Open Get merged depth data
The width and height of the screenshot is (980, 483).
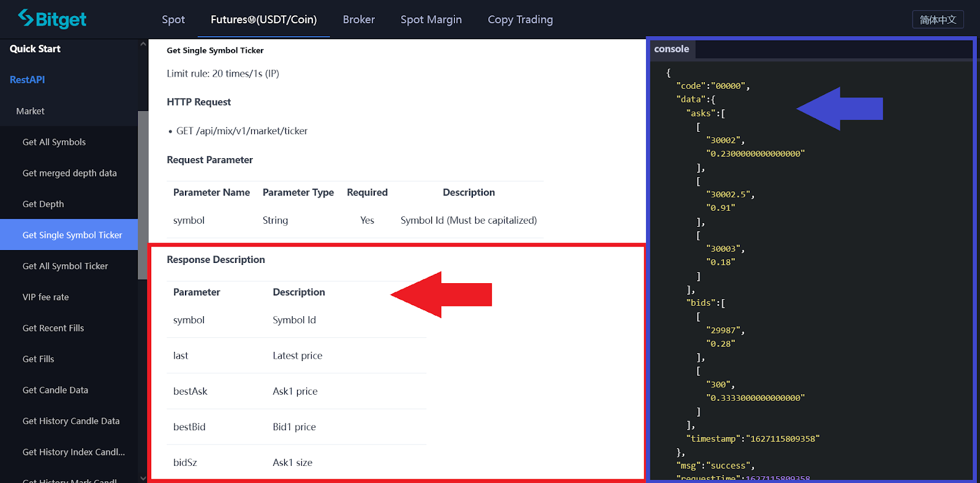click(x=70, y=173)
